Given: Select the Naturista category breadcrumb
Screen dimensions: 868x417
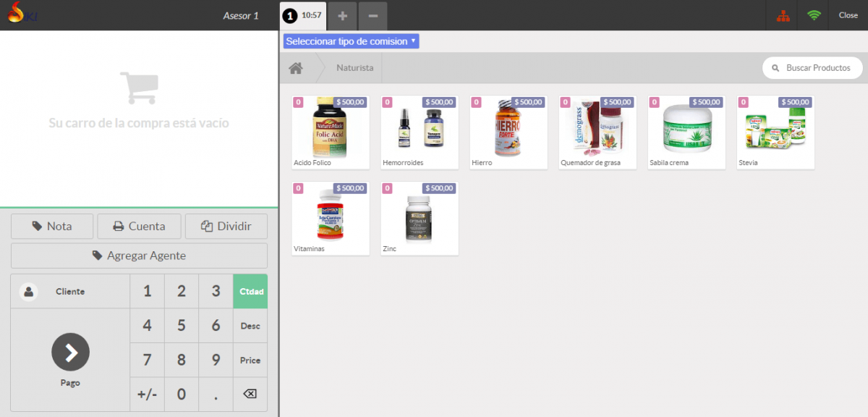Looking at the screenshot, I should pos(354,68).
